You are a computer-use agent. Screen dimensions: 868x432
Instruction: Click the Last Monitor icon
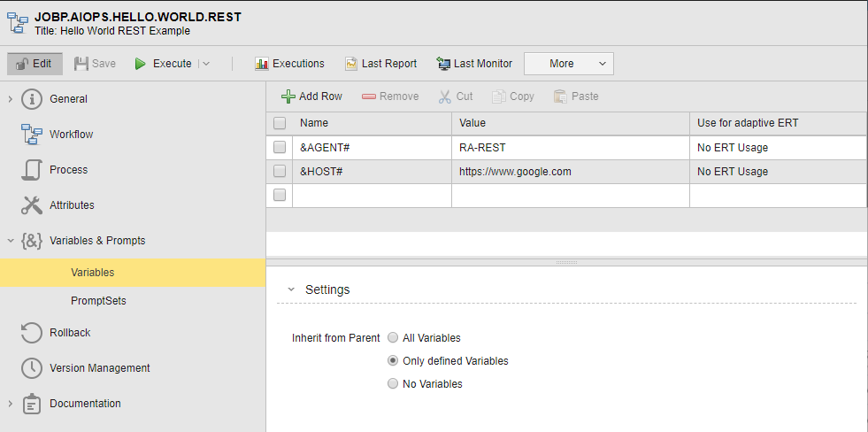point(443,64)
